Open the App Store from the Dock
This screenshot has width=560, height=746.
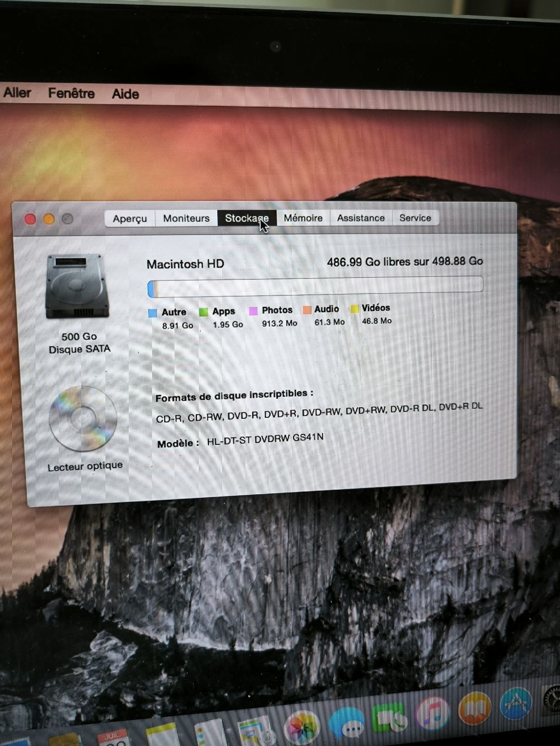(x=516, y=703)
